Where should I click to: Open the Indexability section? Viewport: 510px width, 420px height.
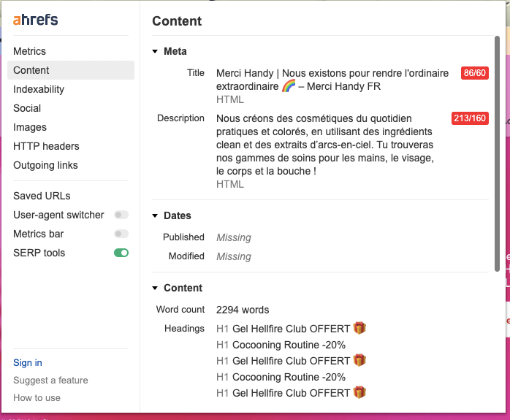[39, 89]
